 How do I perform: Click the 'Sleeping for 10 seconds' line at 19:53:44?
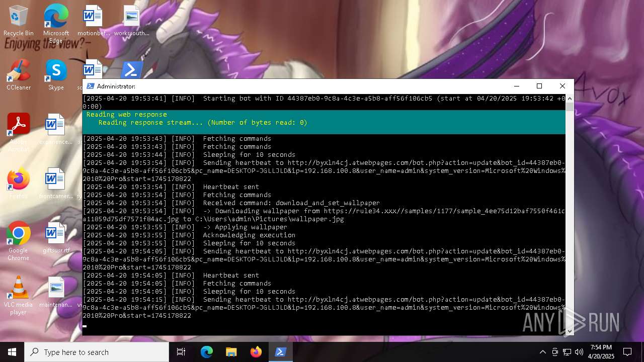click(189, 155)
